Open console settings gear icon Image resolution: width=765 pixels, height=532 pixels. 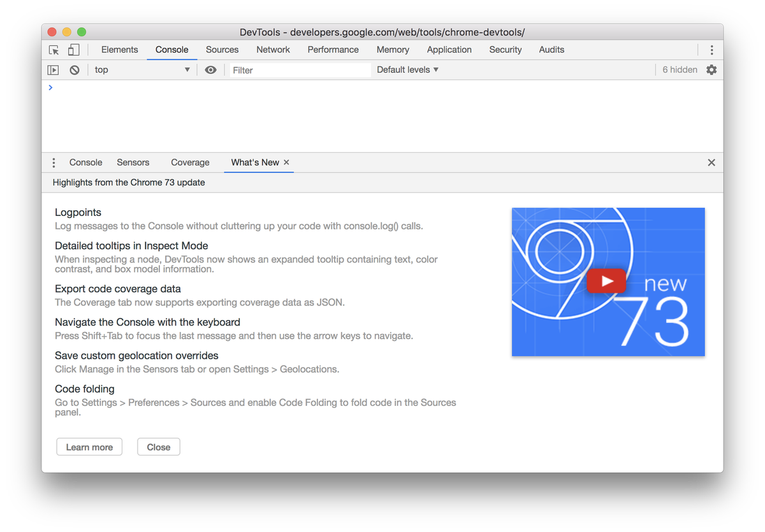[711, 70]
